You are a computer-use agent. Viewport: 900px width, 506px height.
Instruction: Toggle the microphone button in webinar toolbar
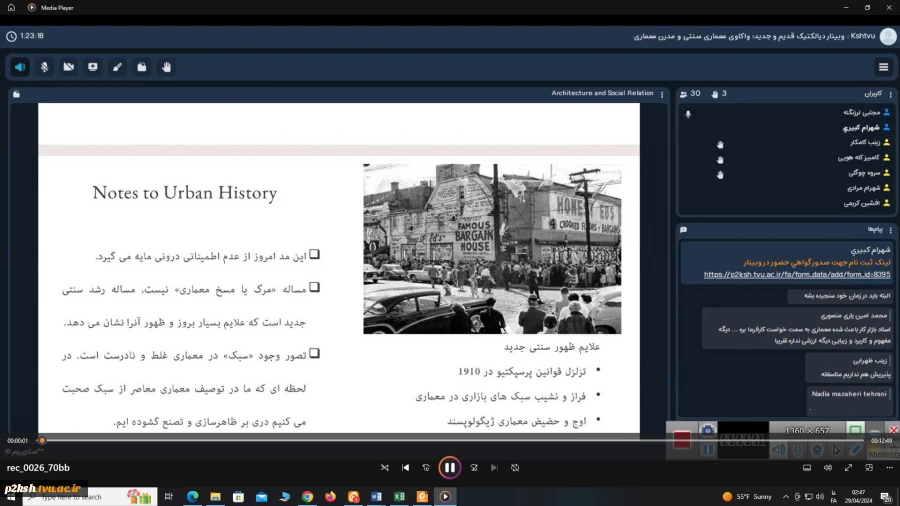tap(44, 67)
